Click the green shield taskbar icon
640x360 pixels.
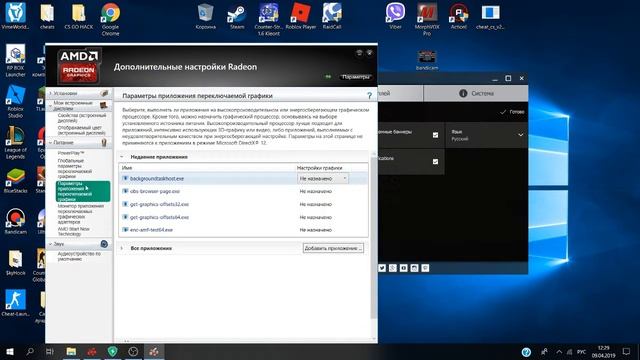(x=113, y=351)
